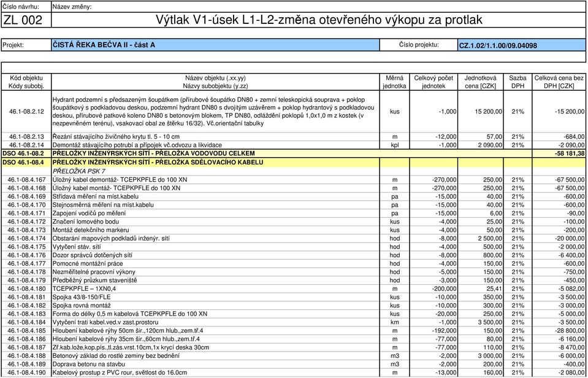
Task: Click summary row 'PŘELOŽKA VODOVODU CELKEM'
Action: [x=294, y=153]
